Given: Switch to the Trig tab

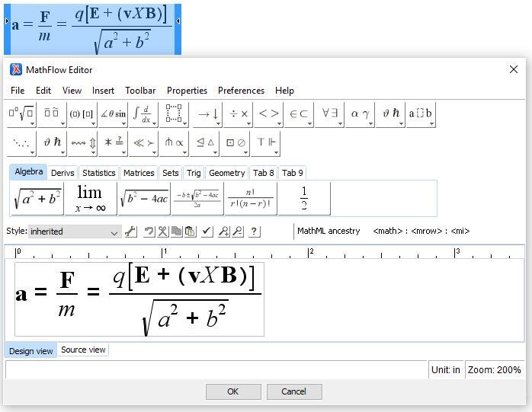Looking at the screenshot, I should pyautogui.click(x=194, y=173).
